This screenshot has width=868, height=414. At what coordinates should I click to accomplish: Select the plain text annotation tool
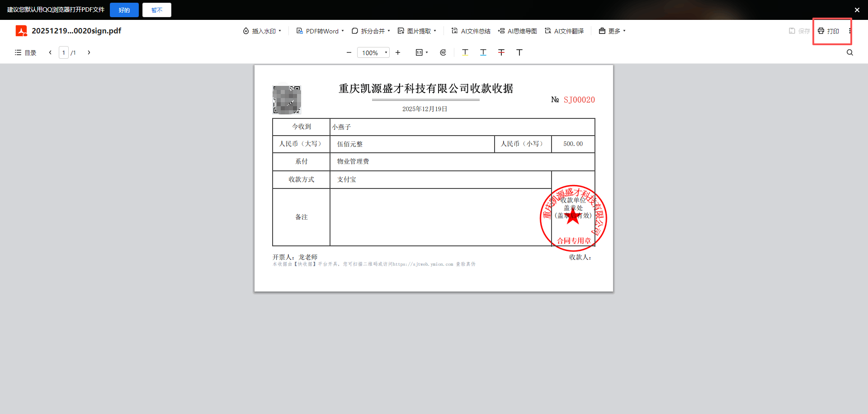519,52
